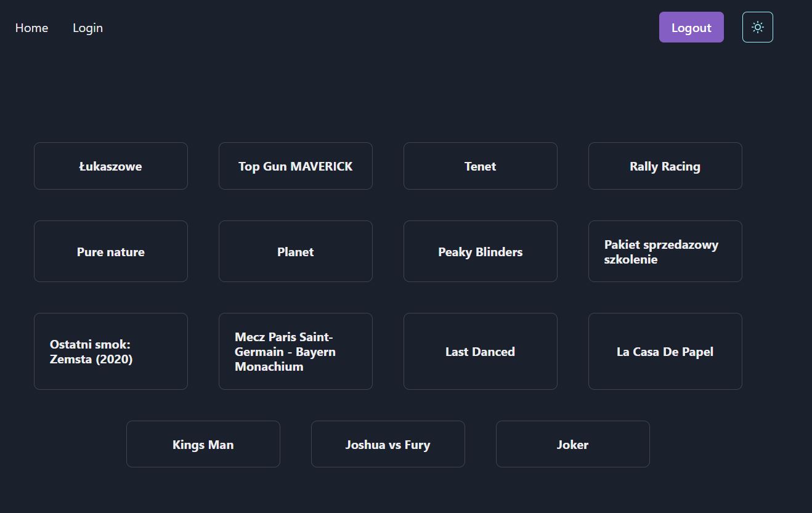Viewport: 812px width, 513px height.
Task: Select Login in the navbar
Action: pos(87,28)
